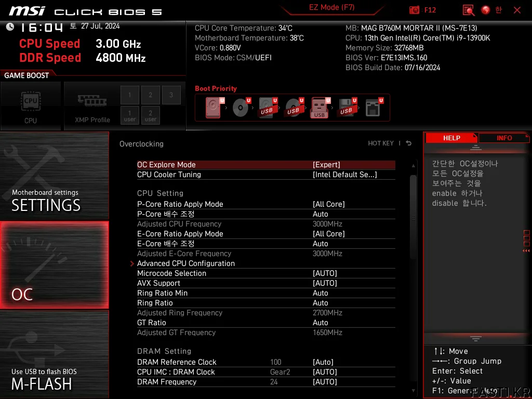Image resolution: width=532 pixels, height=399 pixels.
Task: Open DRAM Frequency [AUTO] dropdown
Action: point(325,382)
